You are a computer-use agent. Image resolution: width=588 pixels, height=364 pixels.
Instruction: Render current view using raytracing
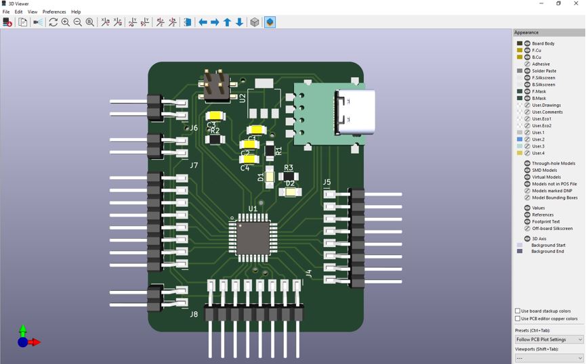pyautogui.click(x=38, y=22)
